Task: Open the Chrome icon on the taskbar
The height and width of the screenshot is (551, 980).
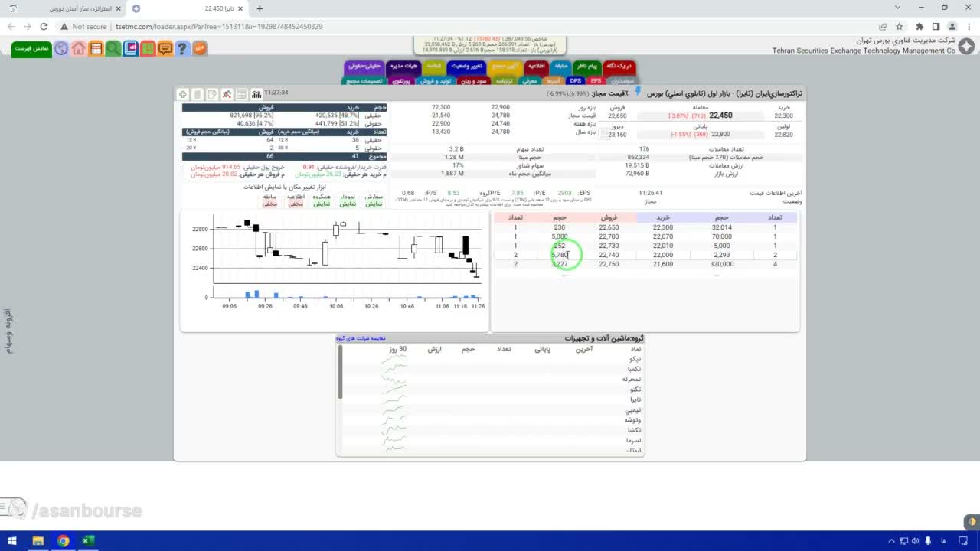Action: click(x=63, y=541)
